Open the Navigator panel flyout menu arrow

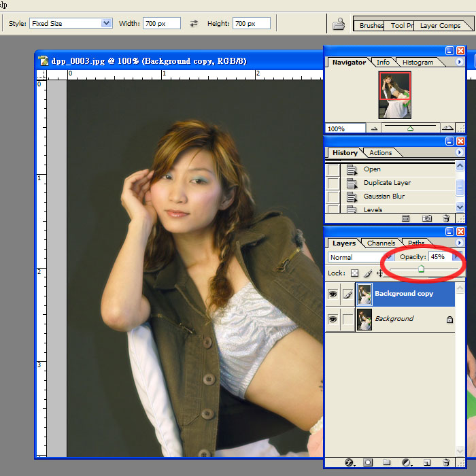(460, 62)
